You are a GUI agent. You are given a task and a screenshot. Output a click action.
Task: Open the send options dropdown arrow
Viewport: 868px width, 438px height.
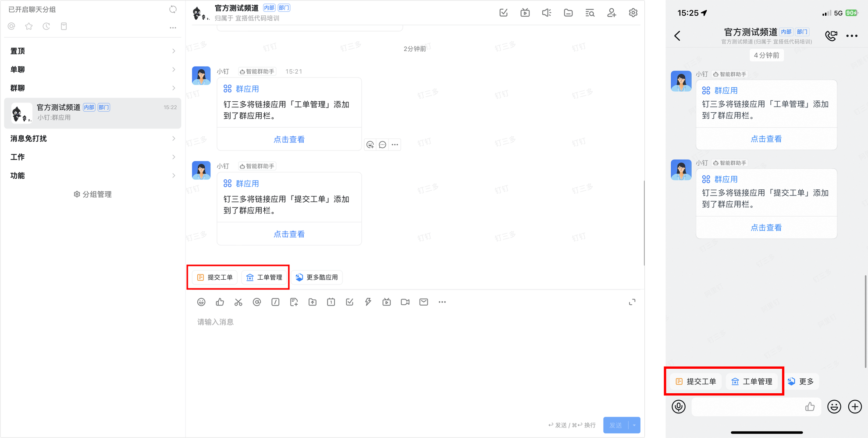634,425
